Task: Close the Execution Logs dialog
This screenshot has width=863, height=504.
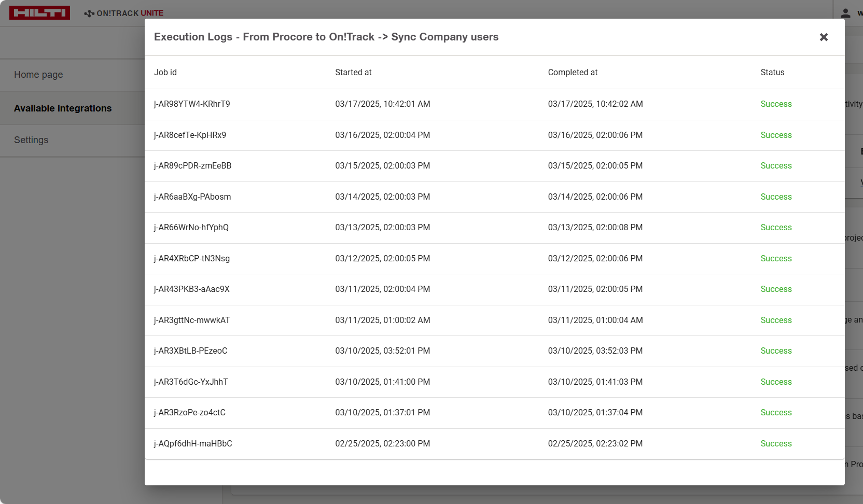Action: (824, 37)
